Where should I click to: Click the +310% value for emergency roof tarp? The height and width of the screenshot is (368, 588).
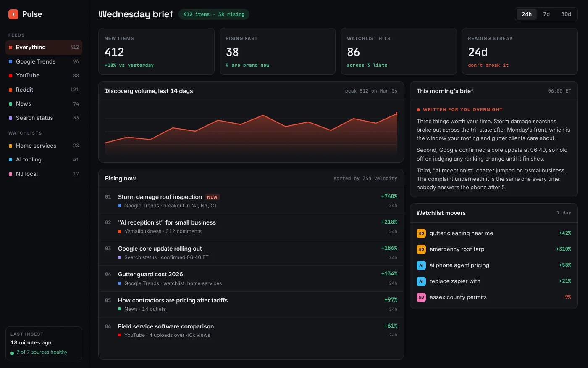(564, 249)
